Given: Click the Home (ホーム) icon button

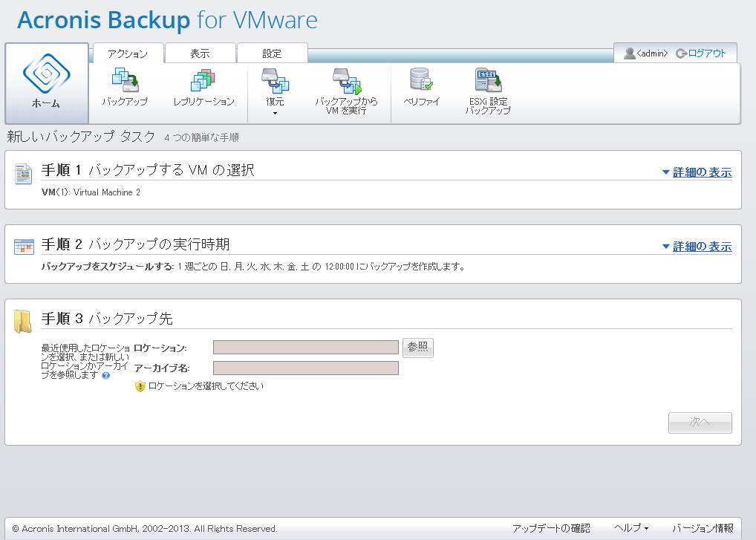Looking at the screenshot, I should pyautogui.click(x=47, y=82).
